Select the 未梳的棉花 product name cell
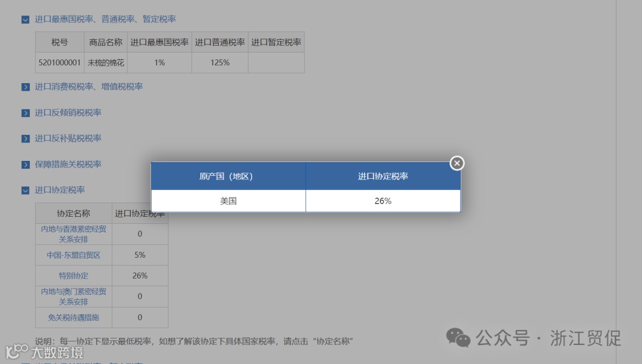The image size is (642, 364). [106, 62]
